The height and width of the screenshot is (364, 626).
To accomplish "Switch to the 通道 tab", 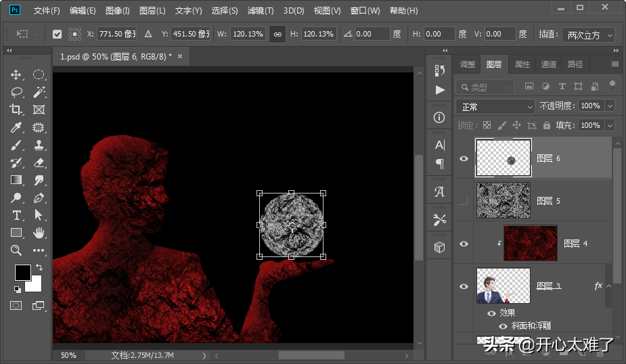I will point(548,64).
